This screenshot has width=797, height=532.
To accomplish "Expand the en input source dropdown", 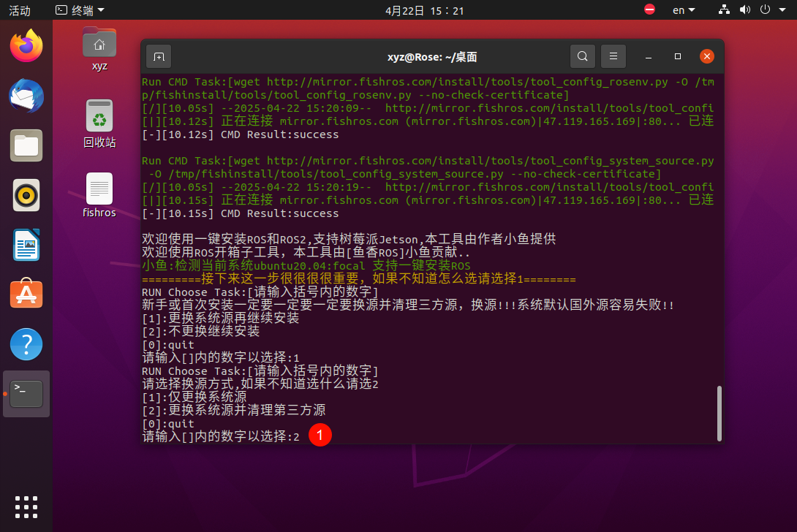I will (684, 10).
